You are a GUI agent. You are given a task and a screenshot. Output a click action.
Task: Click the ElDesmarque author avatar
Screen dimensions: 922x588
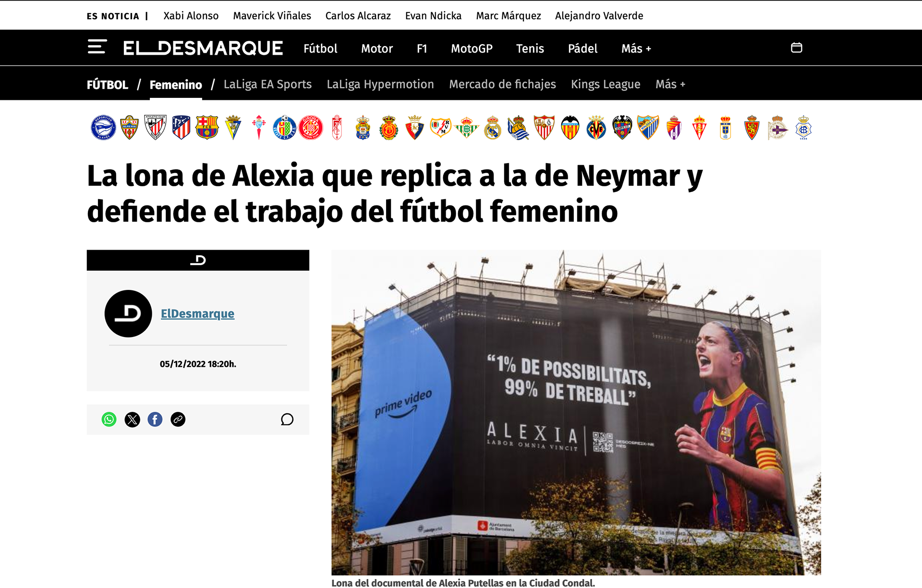pyautogui.click(x=128, y=313)
